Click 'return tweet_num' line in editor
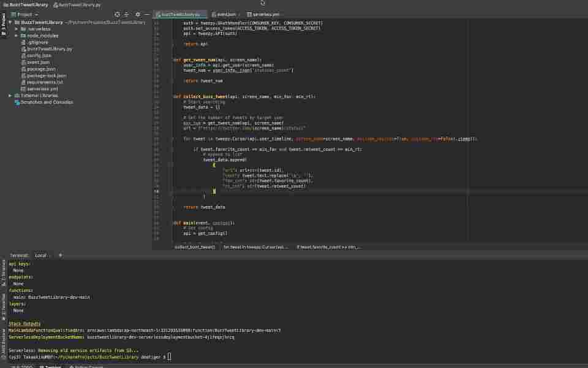Viewport: 588px width, 368px height. click(203, 81)
